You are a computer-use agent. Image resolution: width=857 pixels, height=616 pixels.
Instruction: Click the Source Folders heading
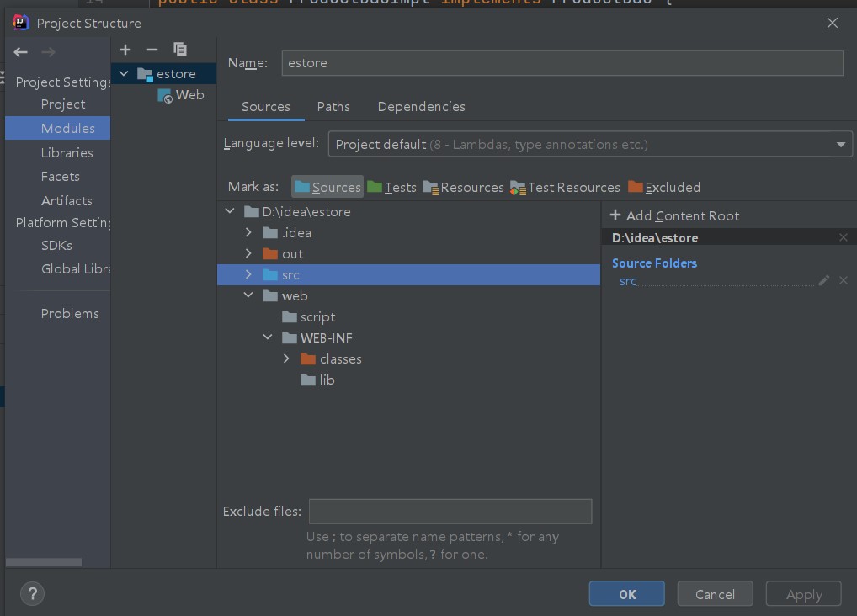click(654, 263)
